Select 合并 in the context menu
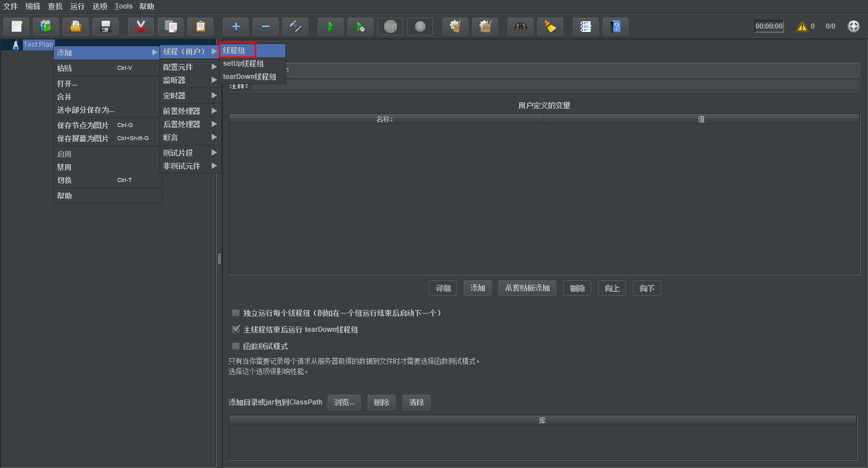868x468 pixels. point(107,97)
